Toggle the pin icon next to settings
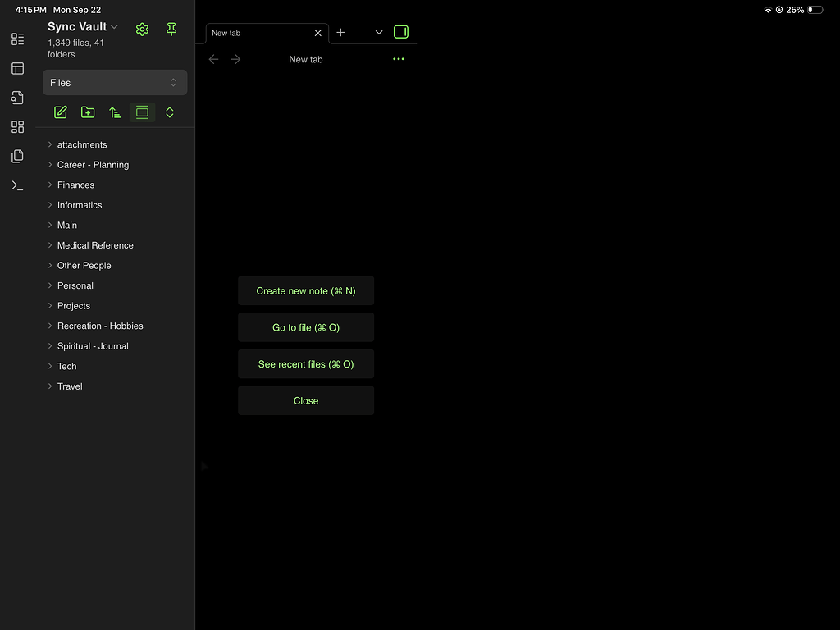Image resolution: width=840 pixels, height=630 pixels. [171, 29]
